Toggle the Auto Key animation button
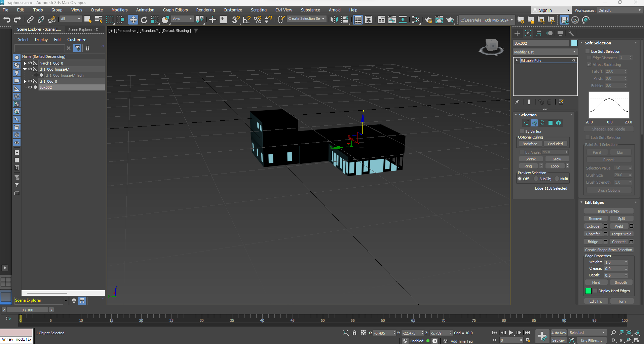 click(x=558, y=332)
